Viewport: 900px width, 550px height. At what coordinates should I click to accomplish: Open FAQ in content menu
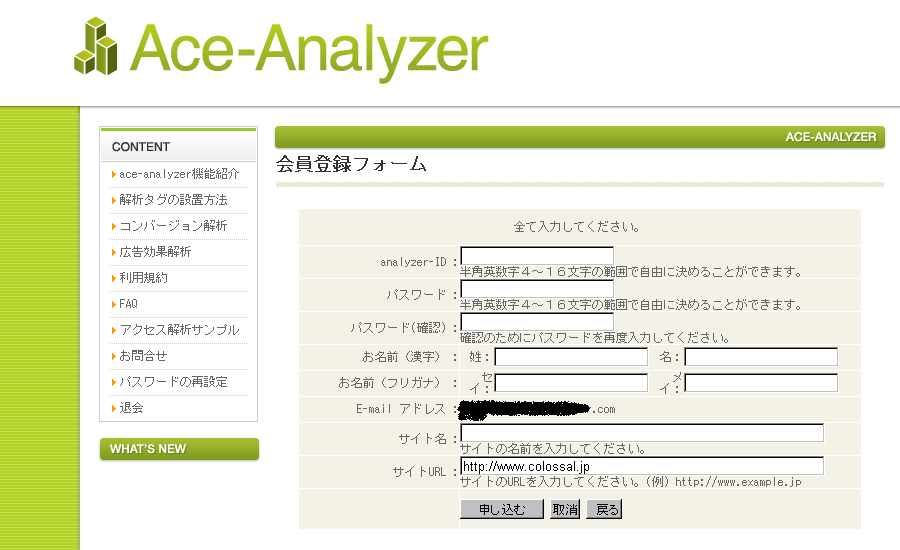[129, 304]
